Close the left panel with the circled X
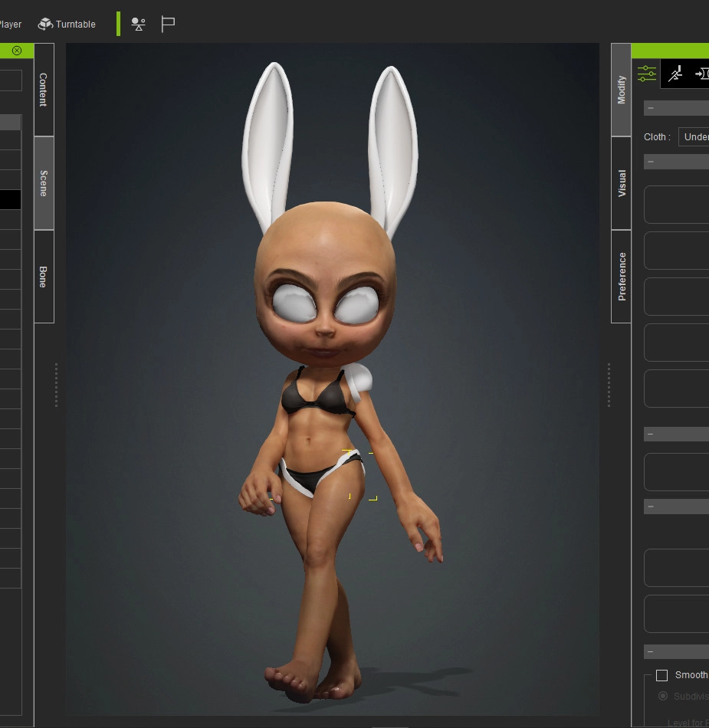709x728 pixels. pos(17,51)
